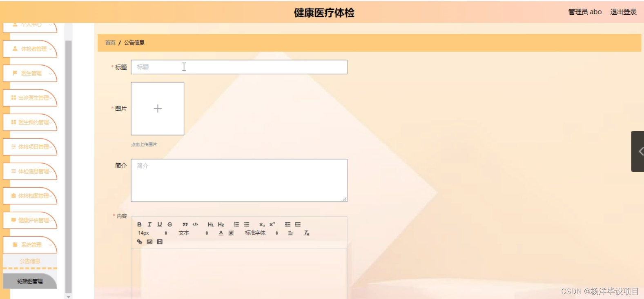The width and height of the screenshot is (644, 299).
Task: Insert an image into content
Action: tap(149, 242)
